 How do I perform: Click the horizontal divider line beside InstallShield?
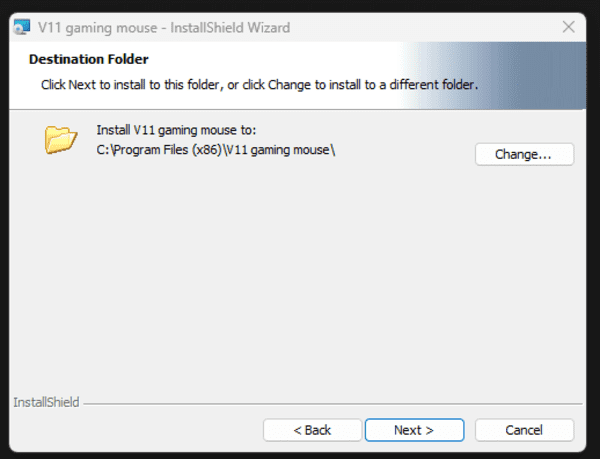(330, 404)
